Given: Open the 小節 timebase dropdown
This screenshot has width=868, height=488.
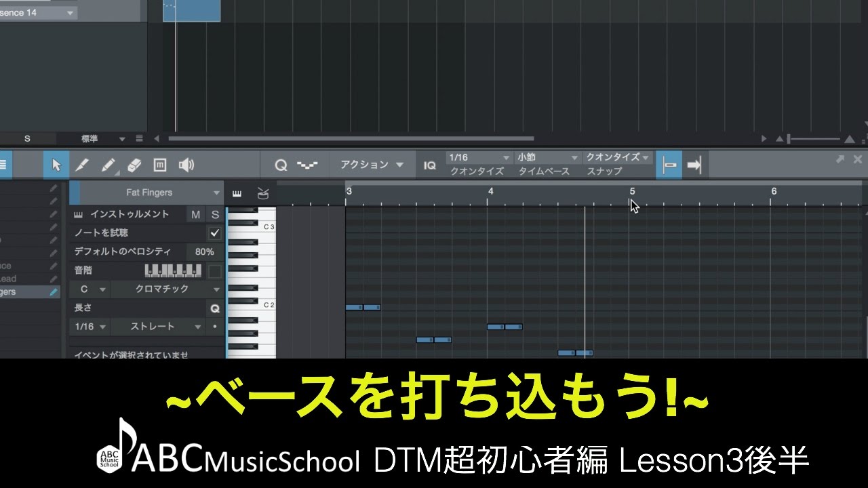Looking at the screenshot, I should 547,157.
